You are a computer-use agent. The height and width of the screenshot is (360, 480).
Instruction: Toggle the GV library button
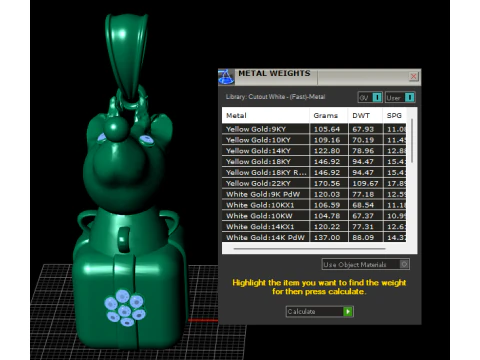pyautogui.click(x=370, y=98)
